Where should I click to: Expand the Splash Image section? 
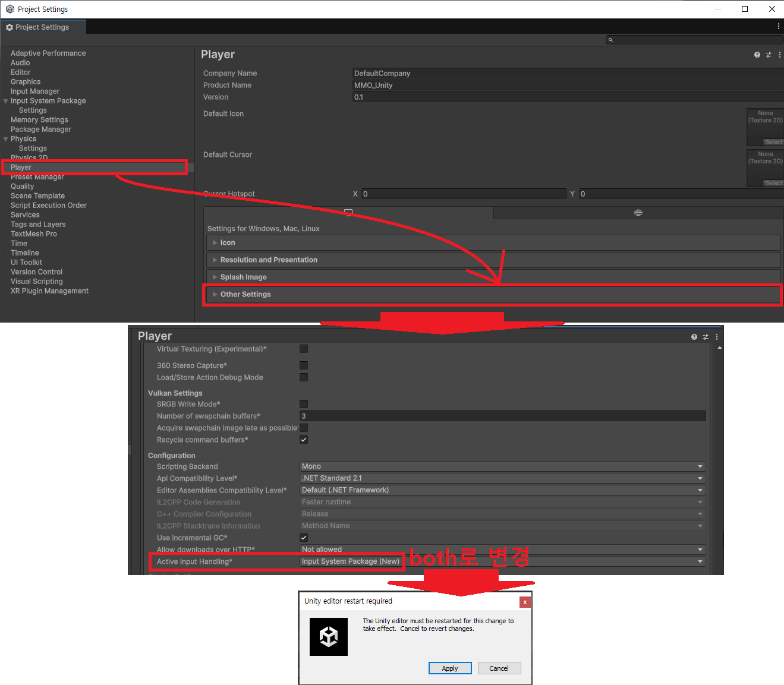493,277
